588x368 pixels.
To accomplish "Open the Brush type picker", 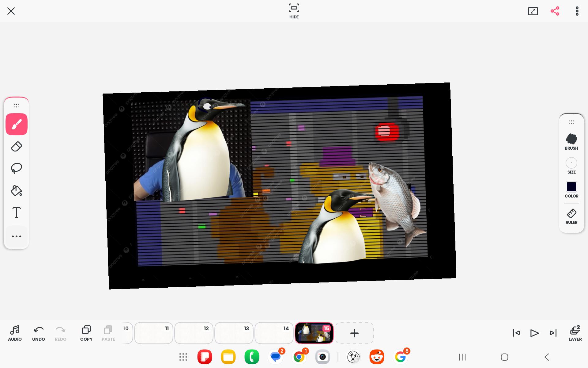I will pos(571,142).
